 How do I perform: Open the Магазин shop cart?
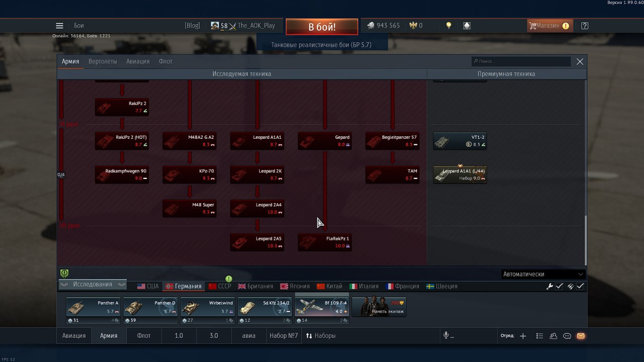click(550, 26)
